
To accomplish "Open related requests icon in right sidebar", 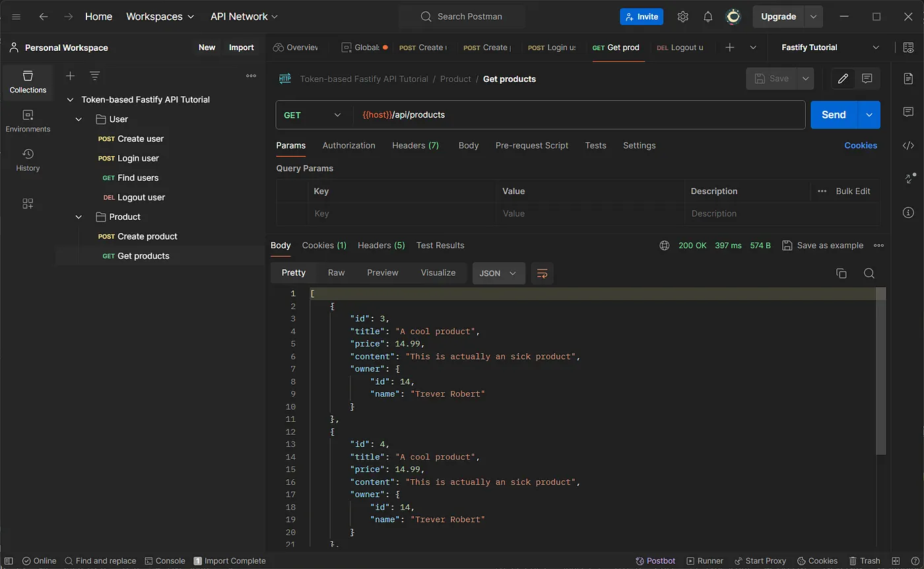I will point(908,178).
